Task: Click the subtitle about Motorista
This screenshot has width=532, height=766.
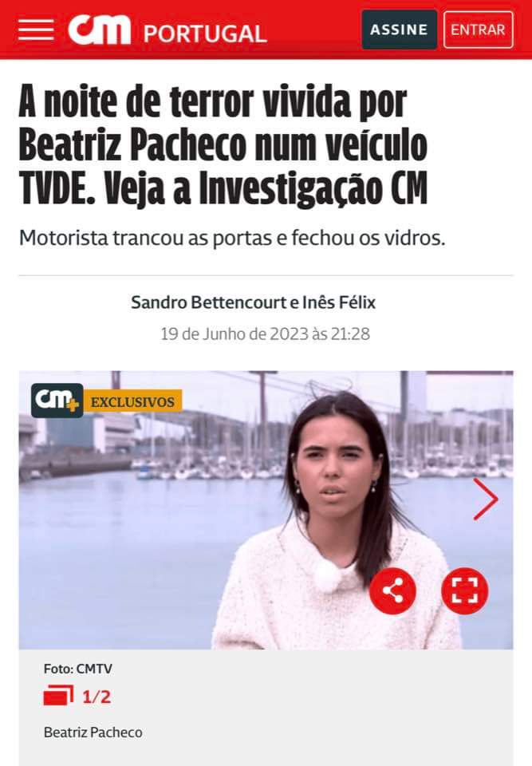Action: click(x=232, y=239)
